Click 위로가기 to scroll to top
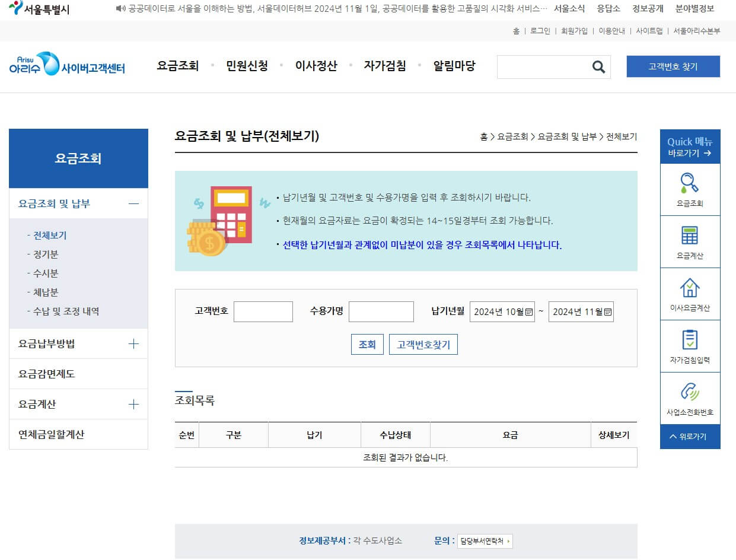This screenshot has height=560, width=736. (x=690, y=437)
